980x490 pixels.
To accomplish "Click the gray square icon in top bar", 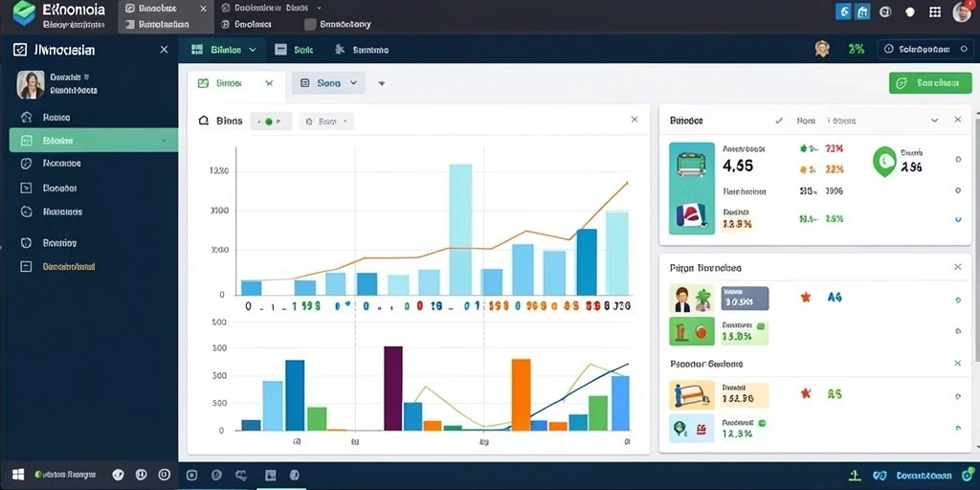I will 309,24.
